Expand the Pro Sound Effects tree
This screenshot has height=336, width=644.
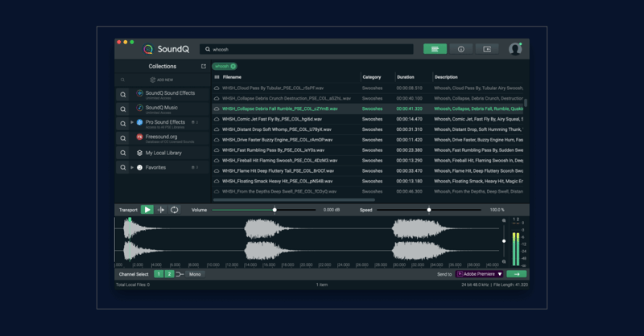(x=132, y=122)
